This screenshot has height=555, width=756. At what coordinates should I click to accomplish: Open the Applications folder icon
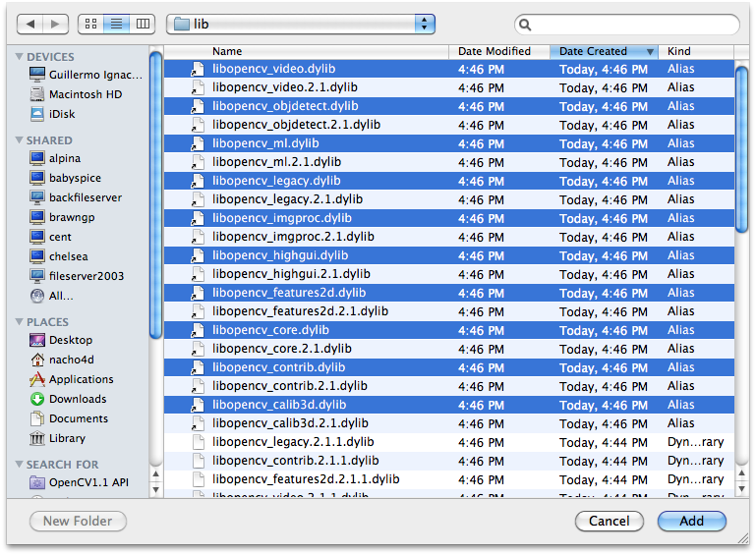(x=37, y=379)
